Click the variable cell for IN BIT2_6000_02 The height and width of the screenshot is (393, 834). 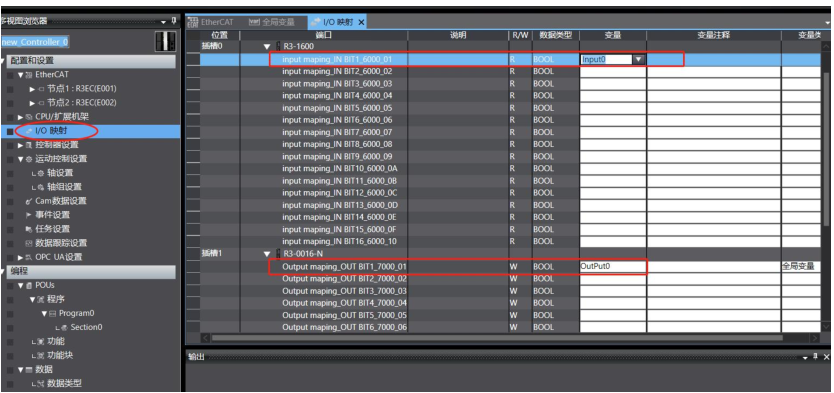click(x=613, y=71)
